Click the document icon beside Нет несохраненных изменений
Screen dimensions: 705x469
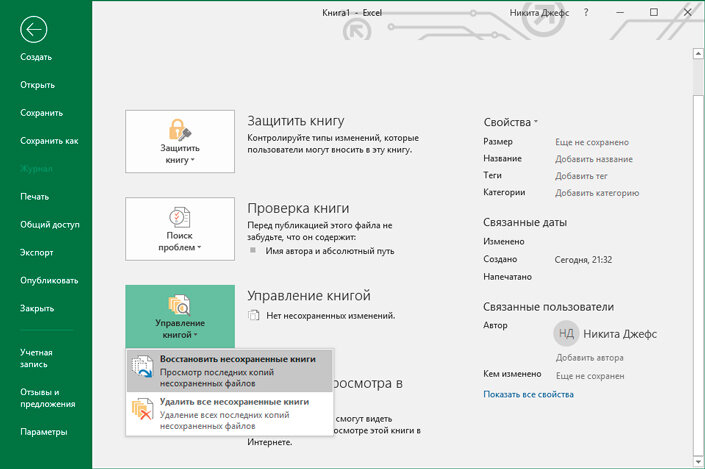click(254, 315)
